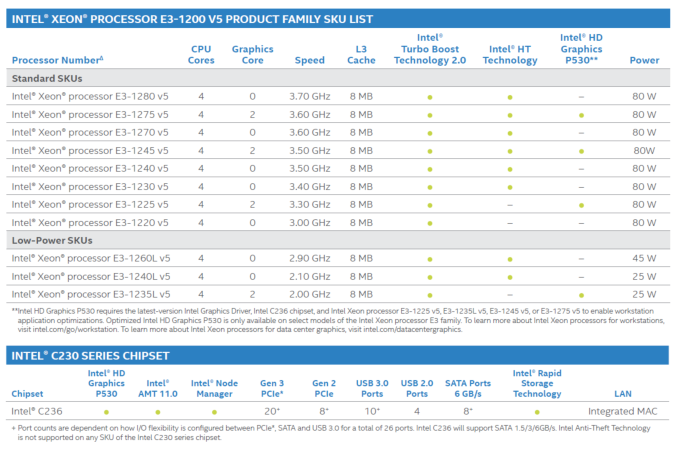
Task: Click the "Gen 2 PCIe" column header
Action: pyautogui.click(x=324, y=388)
